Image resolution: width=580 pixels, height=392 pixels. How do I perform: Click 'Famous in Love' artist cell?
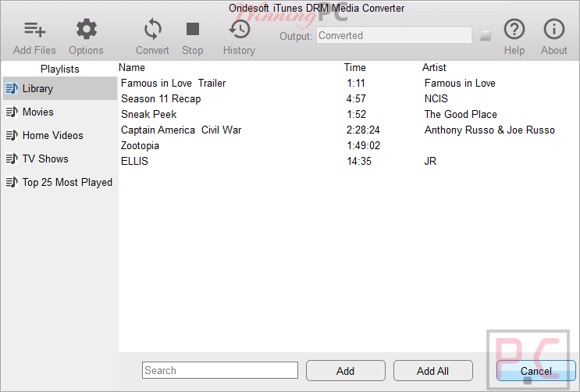460,83
